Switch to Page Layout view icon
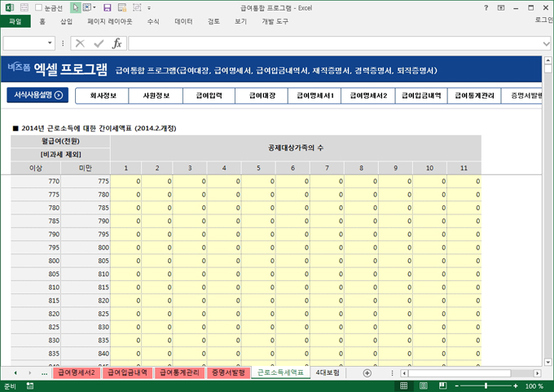The image size is (554, 392). (424, 386)
